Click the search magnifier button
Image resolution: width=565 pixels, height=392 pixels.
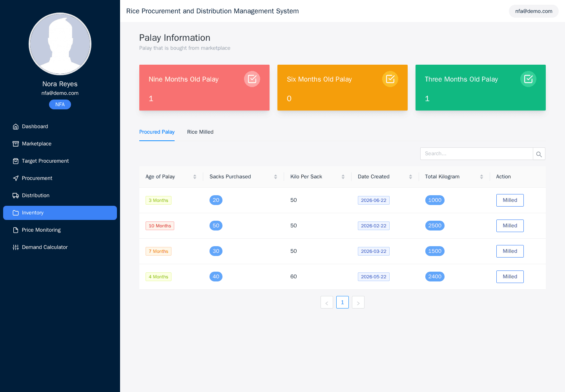coord(539,154)
